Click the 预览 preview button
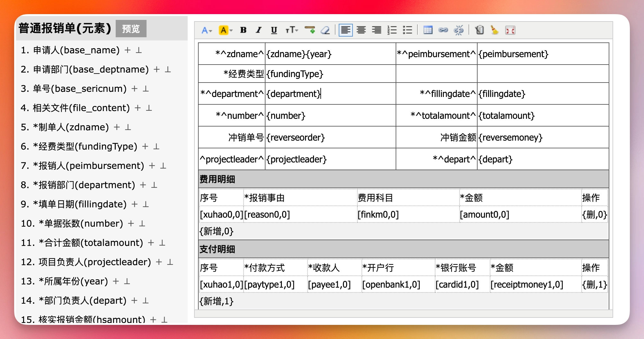 coord(131,29)
